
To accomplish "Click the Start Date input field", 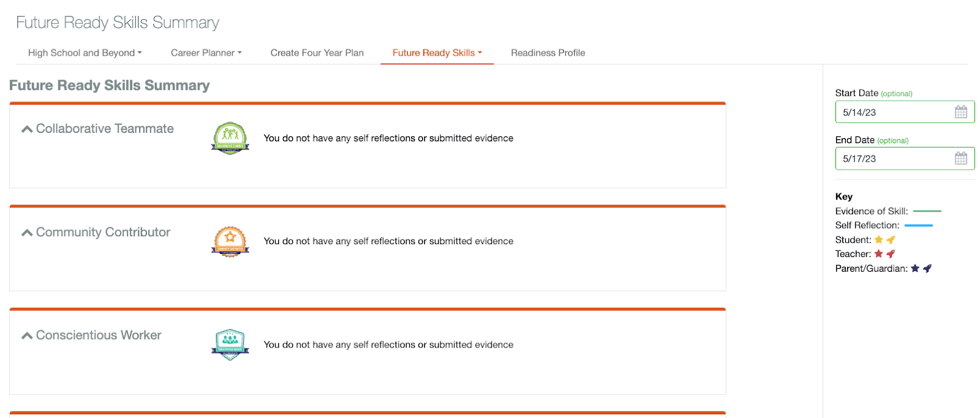I will (x=894, y=112).
